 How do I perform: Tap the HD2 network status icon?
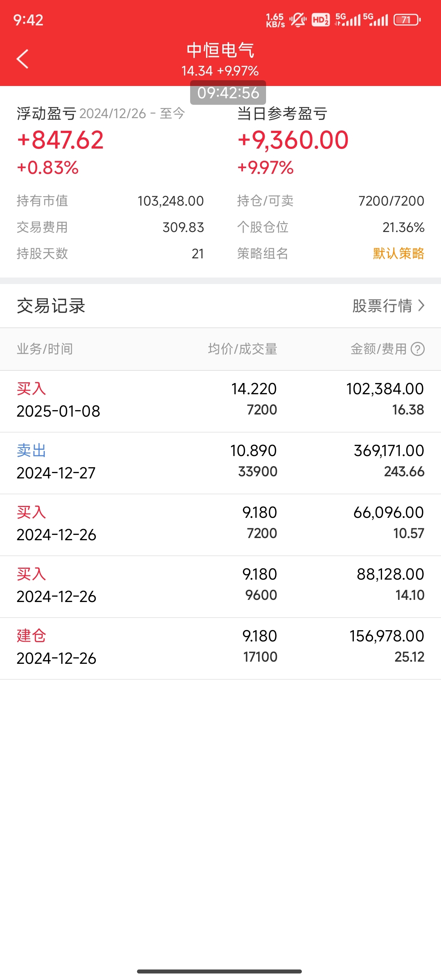click(x=320, y=20)
